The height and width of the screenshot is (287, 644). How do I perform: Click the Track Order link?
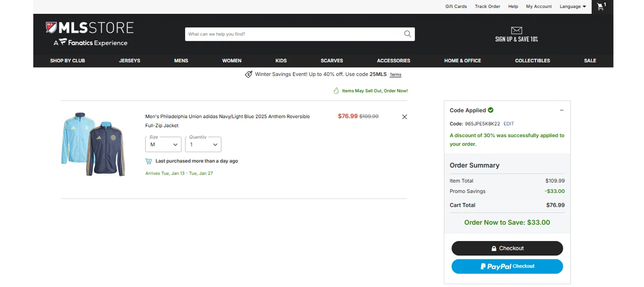click(487, 6)
